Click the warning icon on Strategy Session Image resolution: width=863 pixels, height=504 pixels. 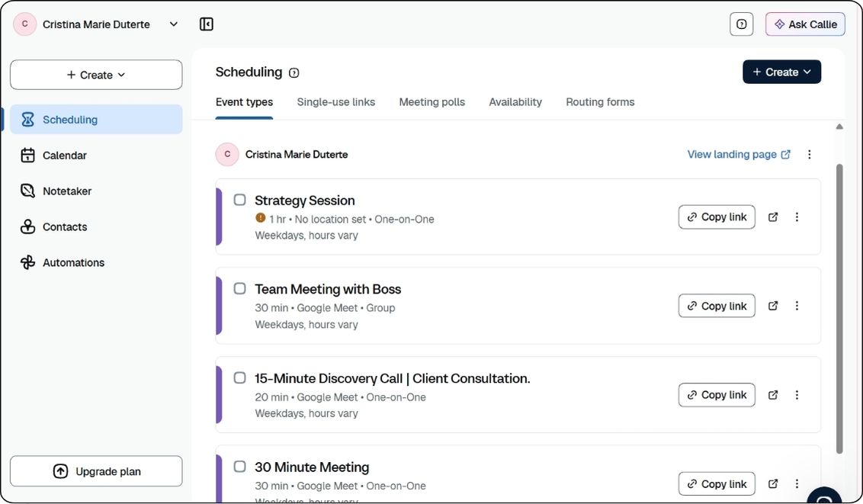click(x=260, y=218)
